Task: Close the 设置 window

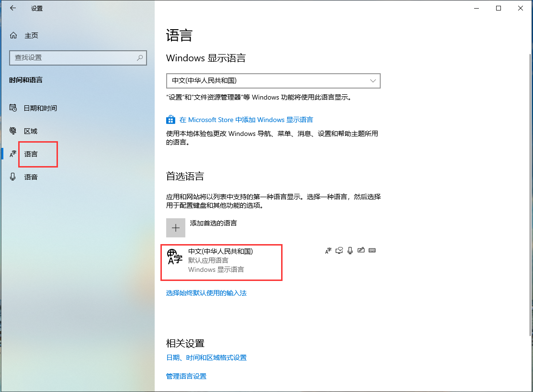Action: click(x=521, y=8)
